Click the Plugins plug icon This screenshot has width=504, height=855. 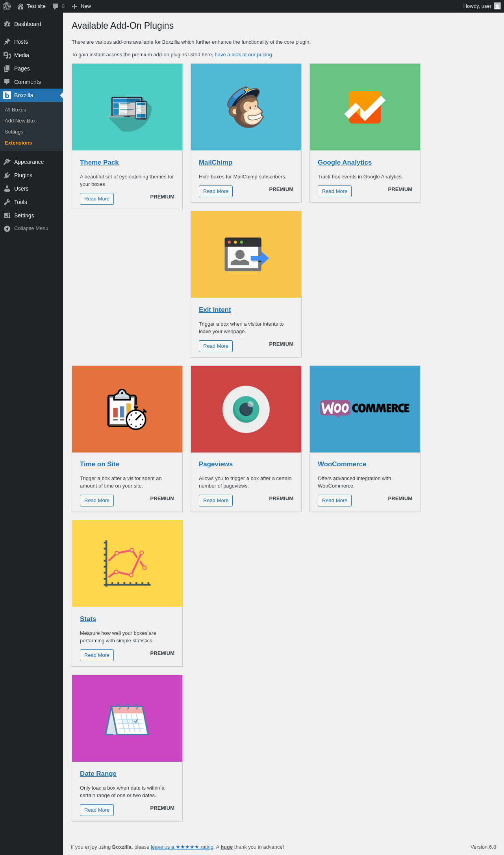pos(7,175)
